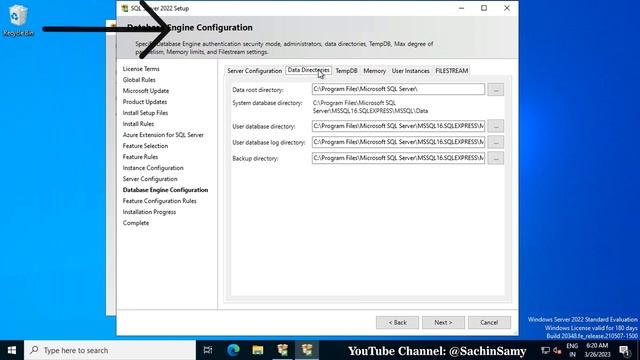Switch to the Server Configuration tab
The width and height of the screenshot is (640, 360).
coord(254,71)
